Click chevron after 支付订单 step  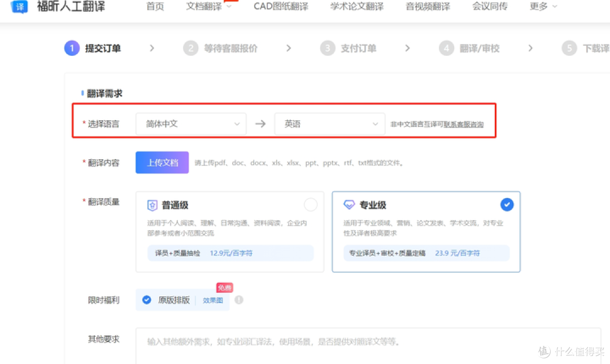[x=407, y=48]
